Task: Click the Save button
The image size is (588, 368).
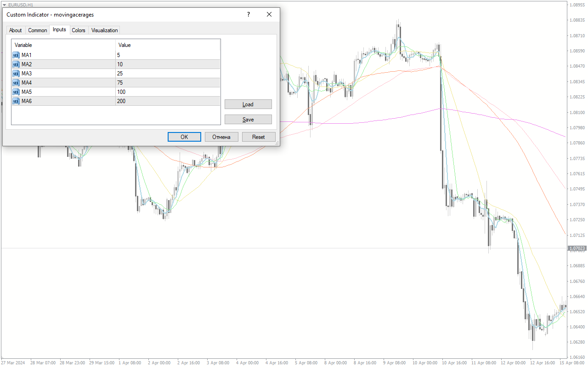Action: [x=248, y=120]
